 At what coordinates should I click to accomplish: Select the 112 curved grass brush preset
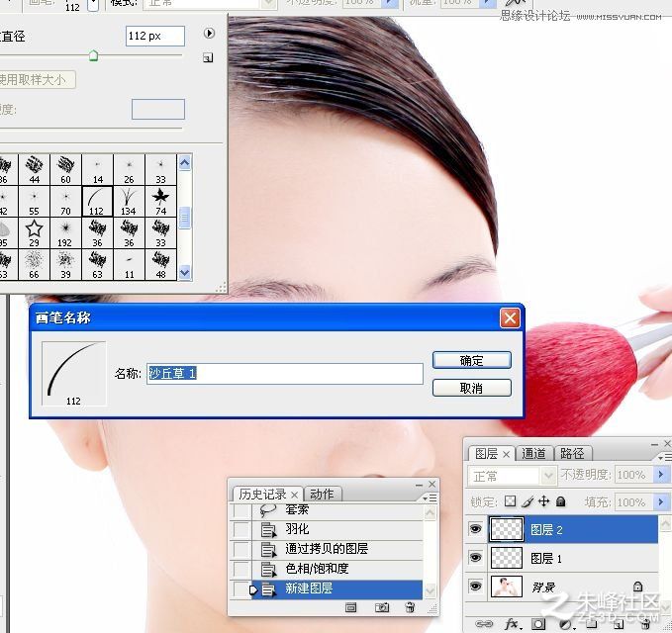tap(97, 201)
